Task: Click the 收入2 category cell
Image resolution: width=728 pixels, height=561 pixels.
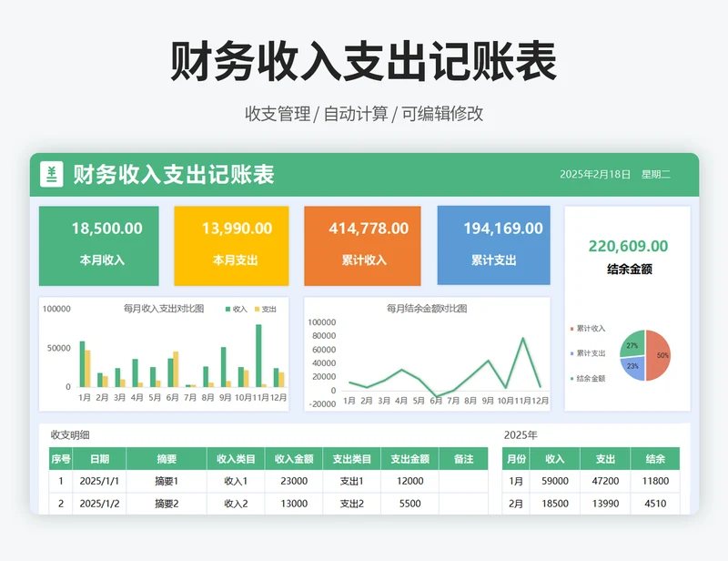Action: click(x=236, y=504)
